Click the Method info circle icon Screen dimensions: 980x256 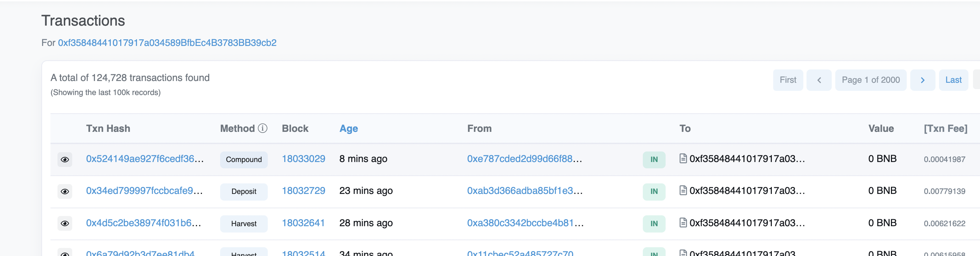[x=263, y=128]
